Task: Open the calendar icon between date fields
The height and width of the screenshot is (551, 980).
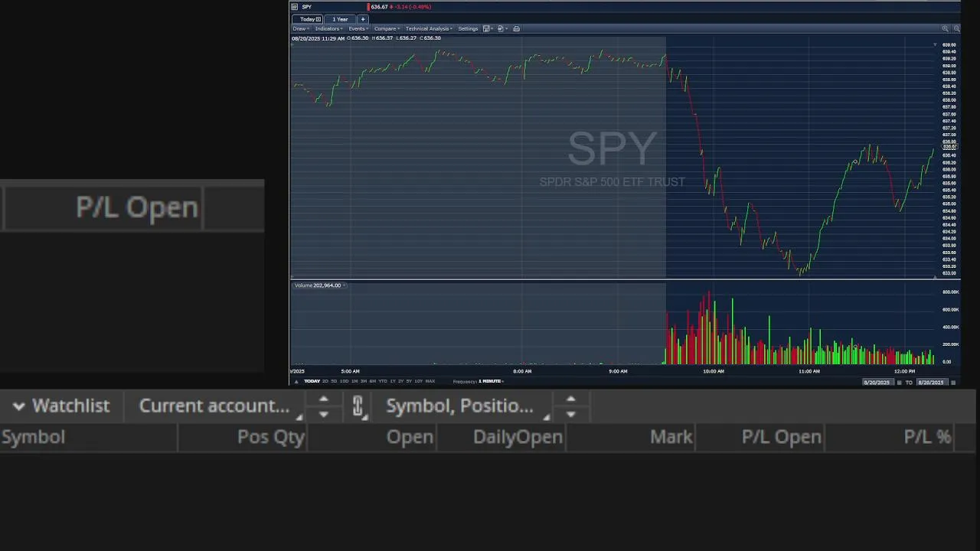Action: tap(899, 383)
